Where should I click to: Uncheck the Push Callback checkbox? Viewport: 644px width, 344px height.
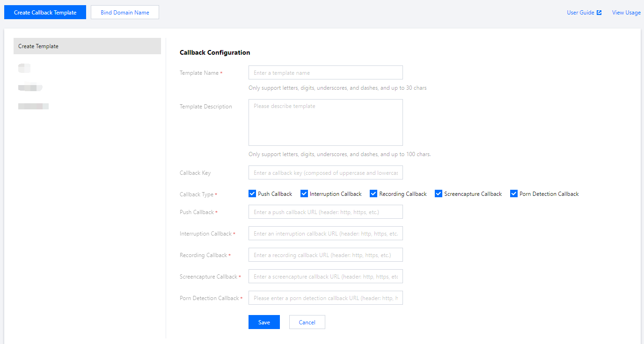(252, 194)
